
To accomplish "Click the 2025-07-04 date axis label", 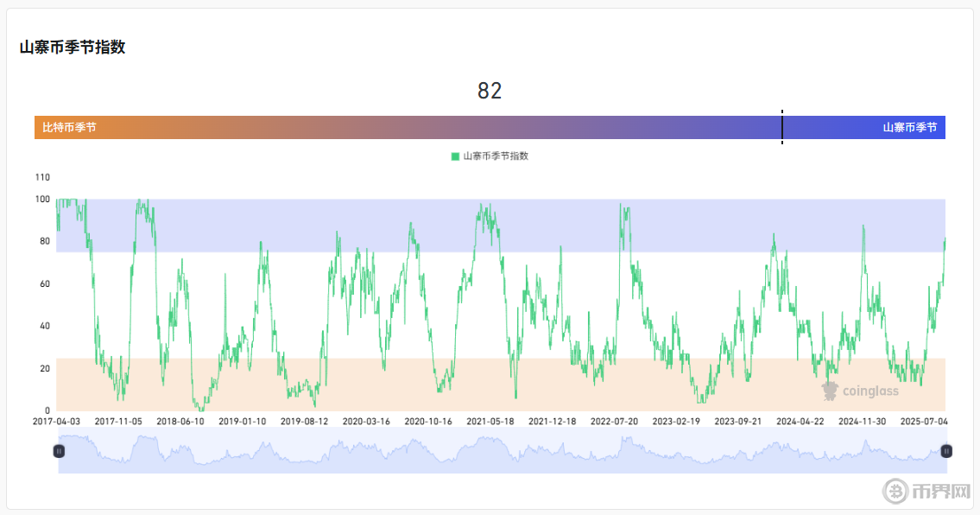I will (924, 422).
